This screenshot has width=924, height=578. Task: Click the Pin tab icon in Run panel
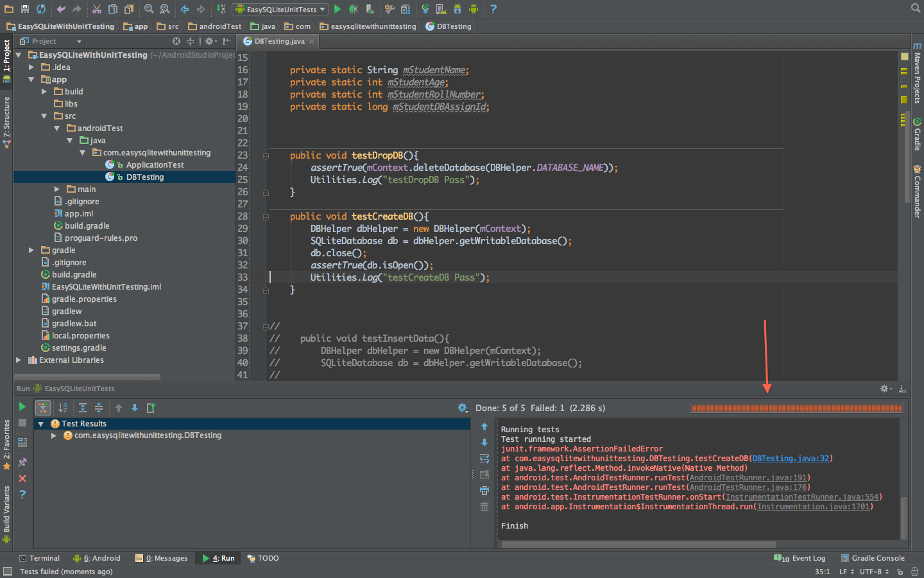coord(22,462)
